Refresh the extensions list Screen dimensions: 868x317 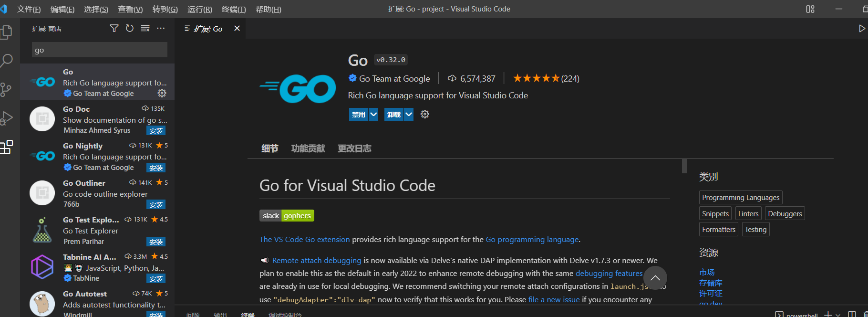[x=130, y=29]
